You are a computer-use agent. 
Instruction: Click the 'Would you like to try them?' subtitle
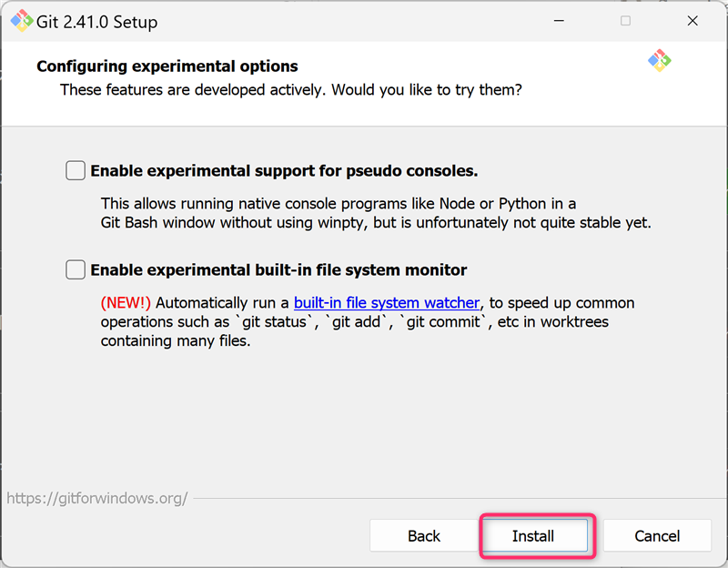(426, 90)
